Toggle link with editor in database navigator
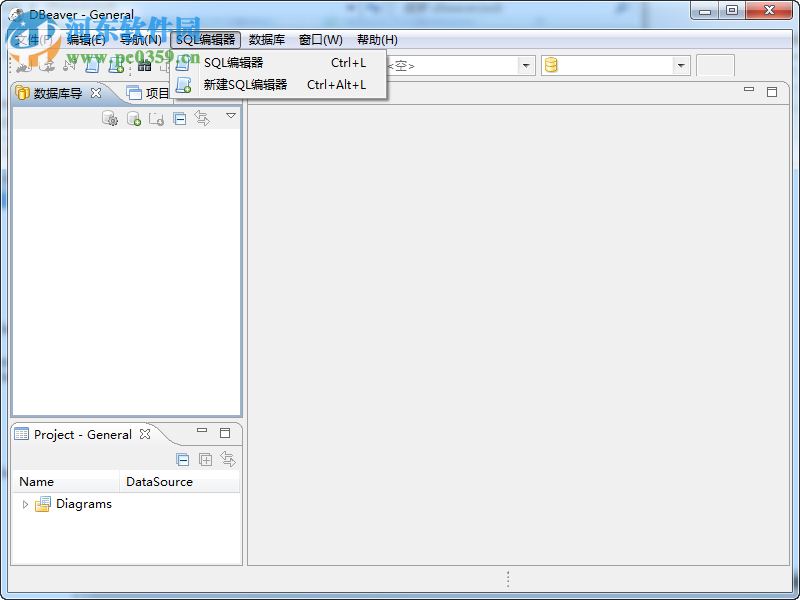800x600 pixels. pyautogui.click(x=202, y=118)
